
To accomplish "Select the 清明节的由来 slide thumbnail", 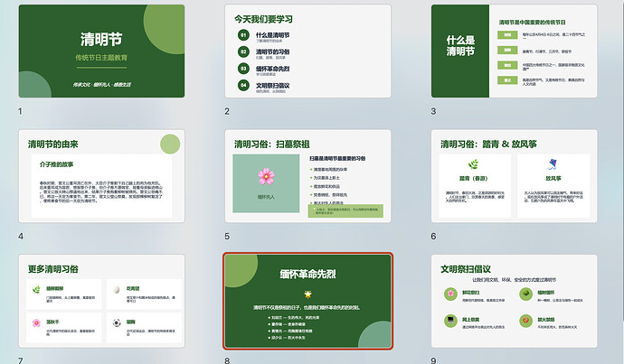I will [101, 176].
